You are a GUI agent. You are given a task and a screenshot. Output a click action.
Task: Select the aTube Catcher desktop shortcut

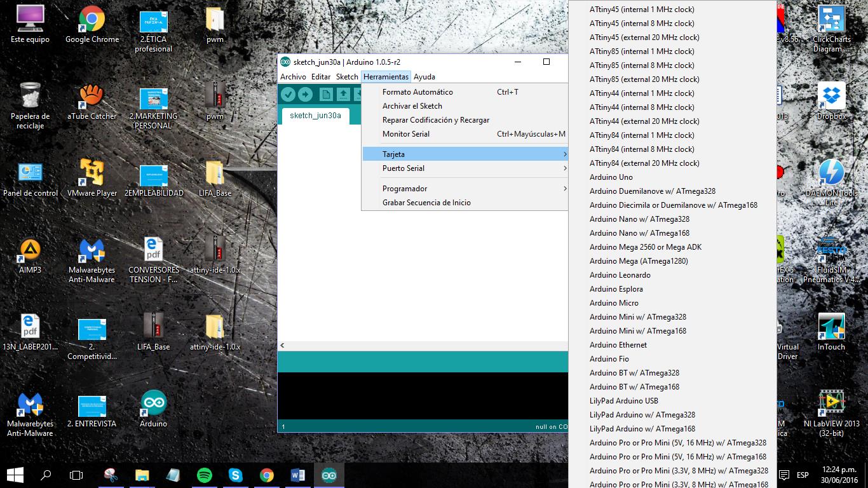pyautogui.click(x=92, y=102)
